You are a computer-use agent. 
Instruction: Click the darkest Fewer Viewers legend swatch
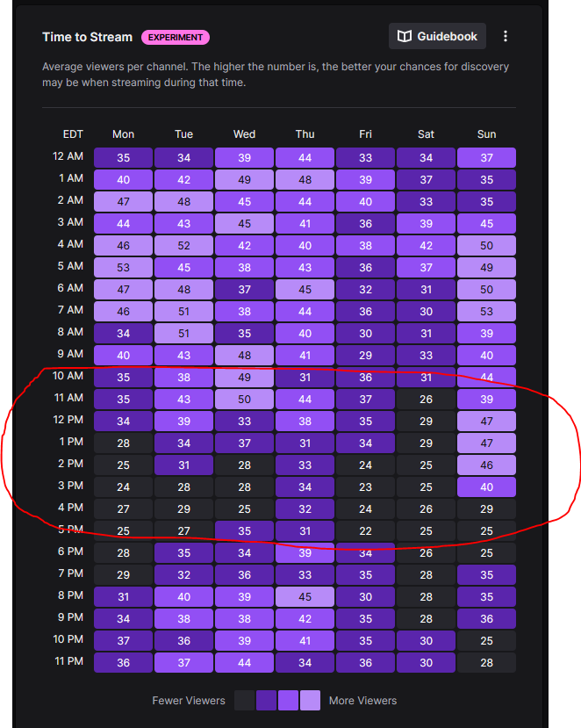244,700
